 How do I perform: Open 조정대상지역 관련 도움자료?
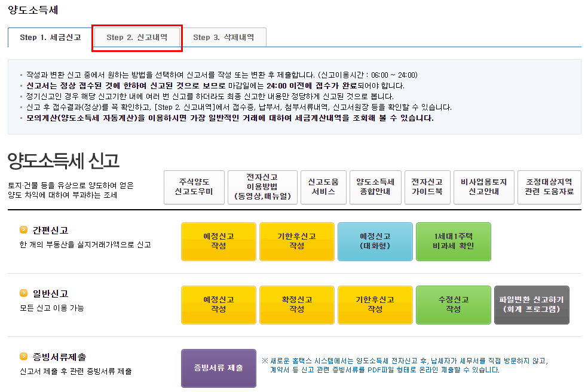click(x=549, y=187)
